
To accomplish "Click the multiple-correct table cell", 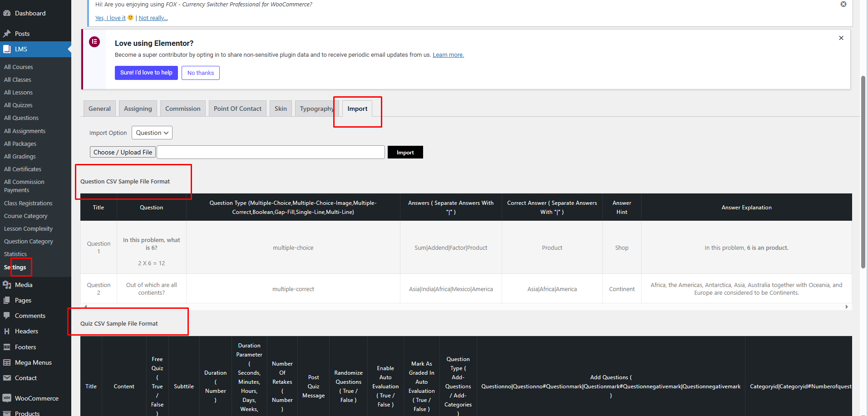I will pos(293,289).
